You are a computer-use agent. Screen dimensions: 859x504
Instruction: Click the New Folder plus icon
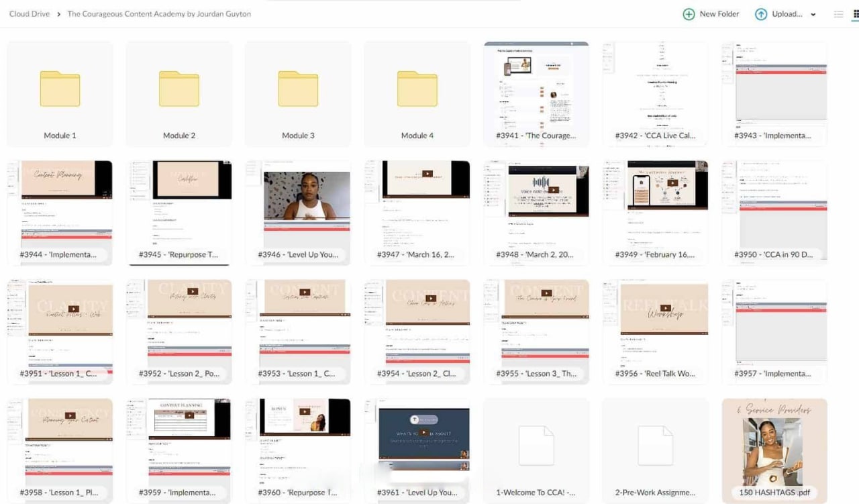click(689, 14)
